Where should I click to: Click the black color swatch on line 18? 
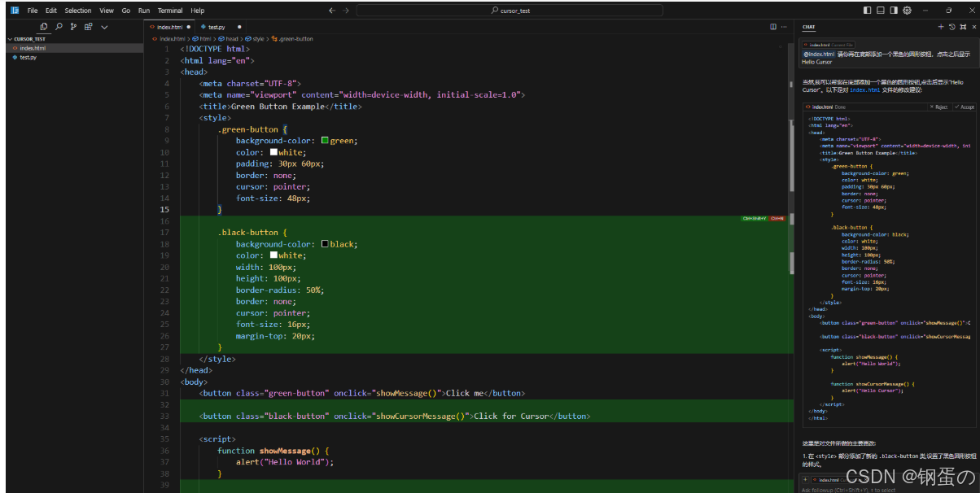(325, 244)
